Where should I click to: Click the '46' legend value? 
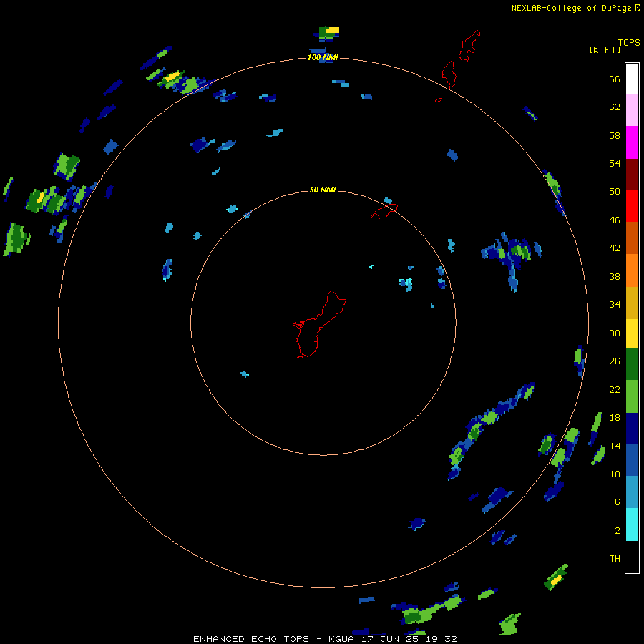(x=615, y=220)
